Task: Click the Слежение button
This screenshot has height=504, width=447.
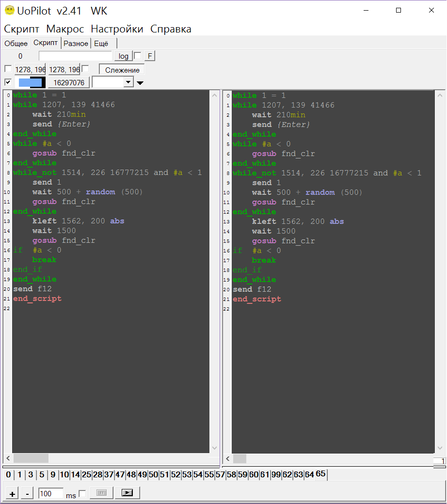Action: 122,70
